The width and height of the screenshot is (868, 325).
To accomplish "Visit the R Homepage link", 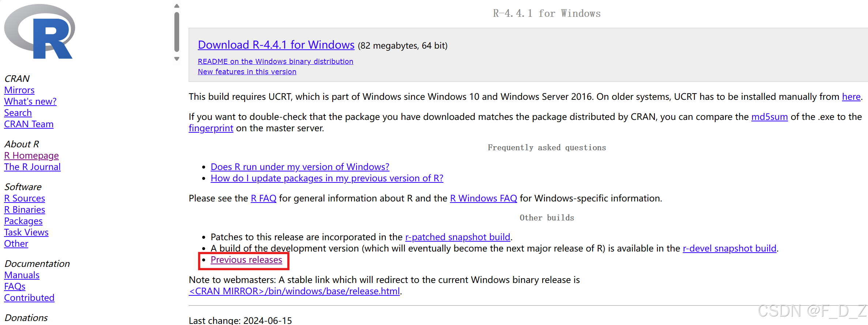I will 31,155.
